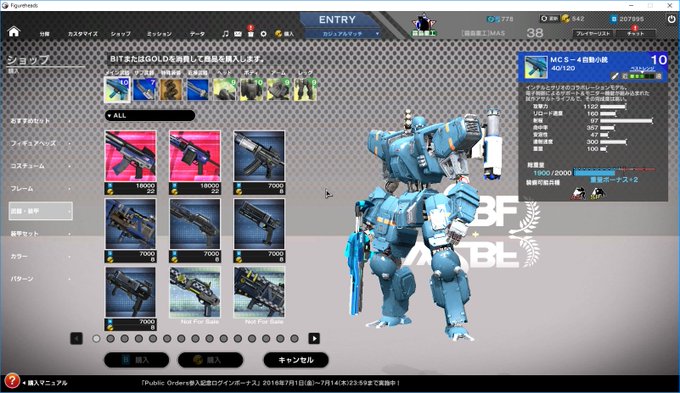Select the second page dot
This screenshot has height=393, width=680.
tap(111, 338)
